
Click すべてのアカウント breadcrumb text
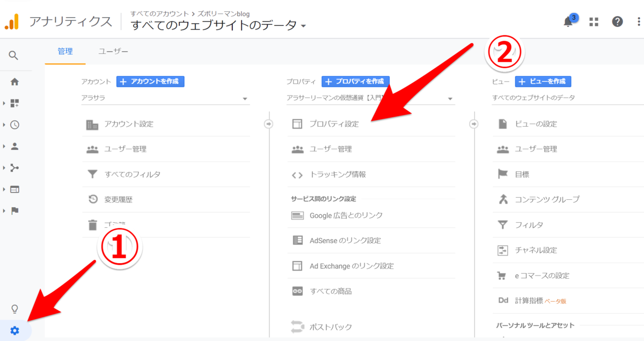point(160,13)
